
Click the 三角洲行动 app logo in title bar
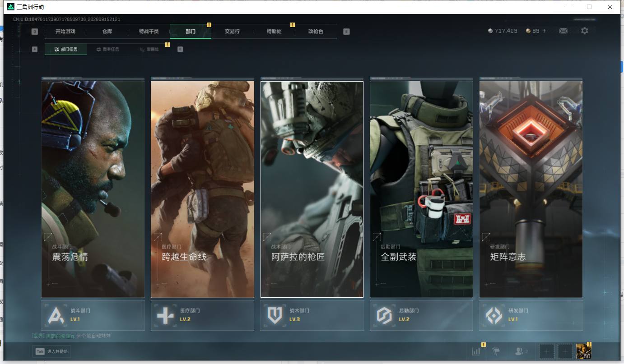click(11, 7)
